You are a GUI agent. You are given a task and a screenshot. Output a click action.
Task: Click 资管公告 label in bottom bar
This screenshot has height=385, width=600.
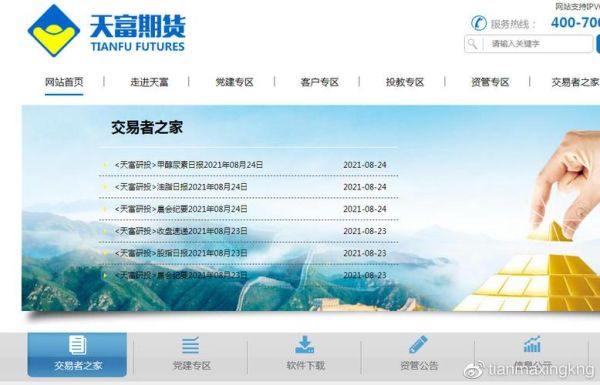[419, 365]
